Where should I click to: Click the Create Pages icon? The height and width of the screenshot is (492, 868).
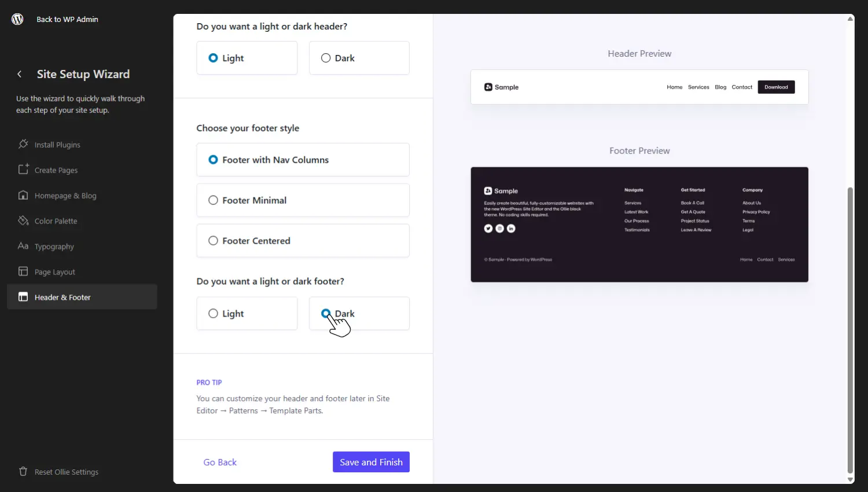23,170
